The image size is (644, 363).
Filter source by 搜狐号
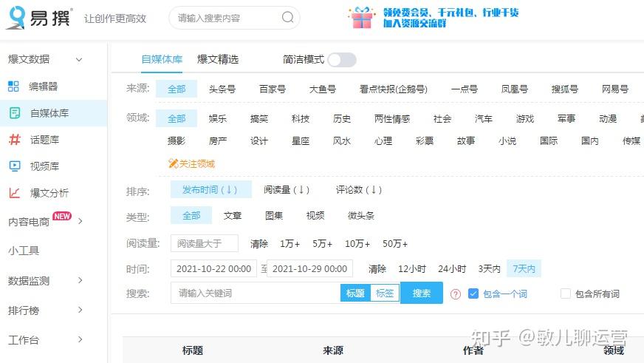pos(565,89)
